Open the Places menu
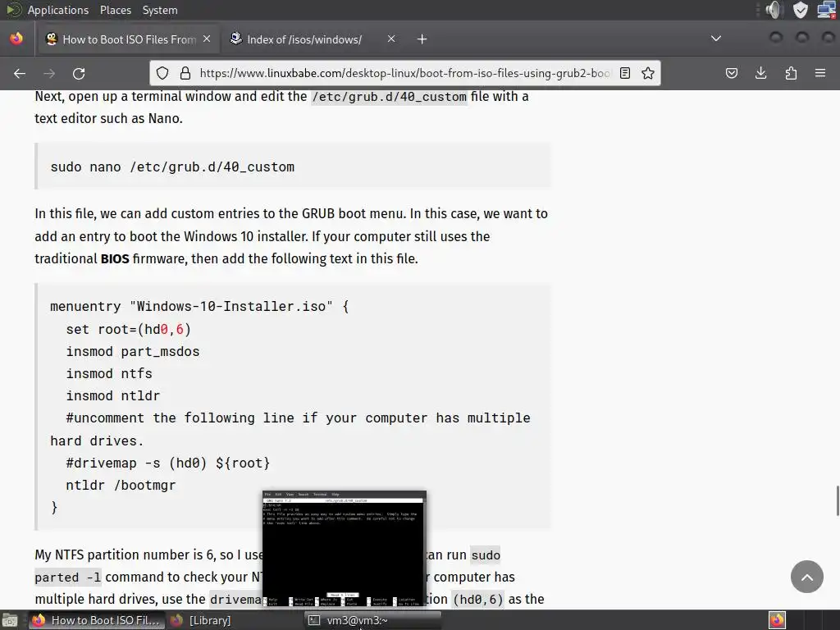This screenshot has width=840, height=630. pyautogui.click(x=115, y=10)
